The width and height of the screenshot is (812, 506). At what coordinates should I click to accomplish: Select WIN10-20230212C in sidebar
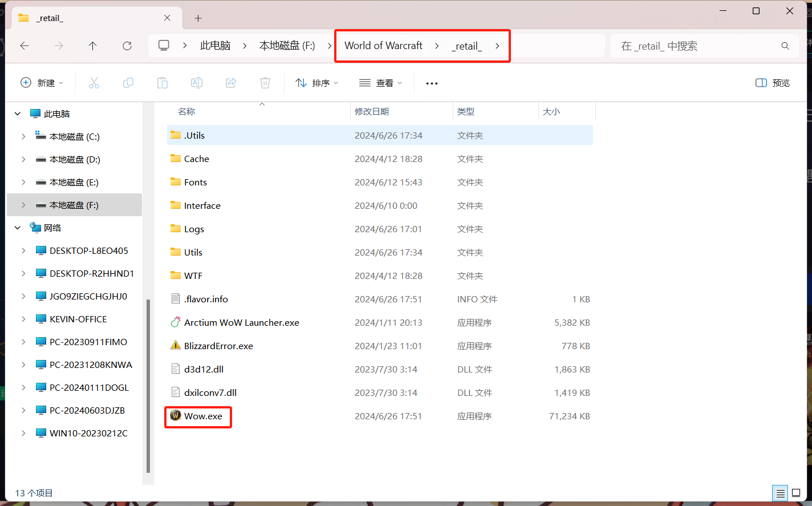pos(88,433)
